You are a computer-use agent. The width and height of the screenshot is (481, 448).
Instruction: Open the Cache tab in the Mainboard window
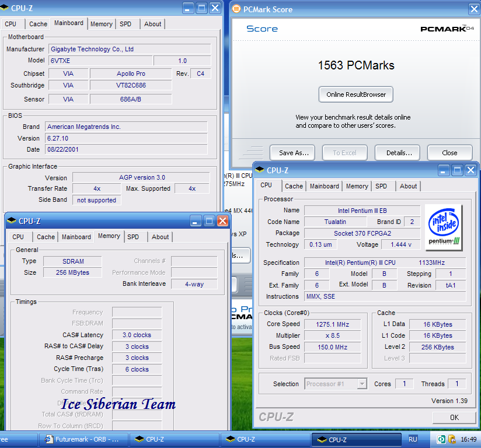click(38, 24)
